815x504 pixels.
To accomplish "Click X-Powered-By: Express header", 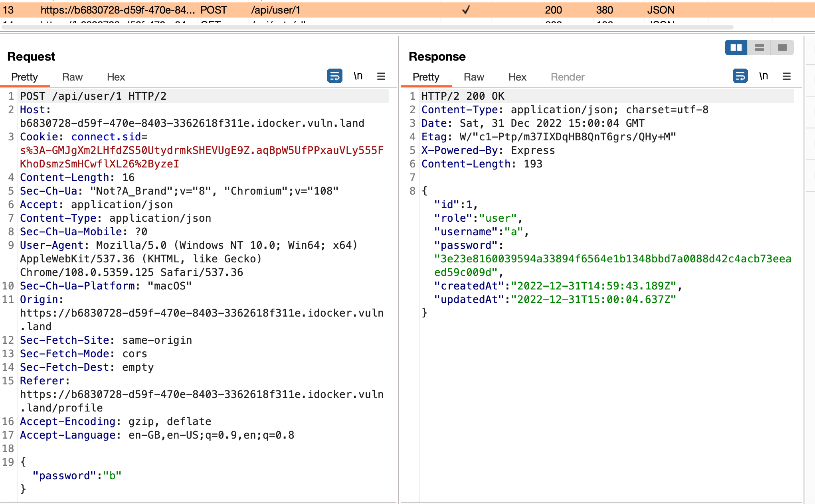I will tap(488, 150).
